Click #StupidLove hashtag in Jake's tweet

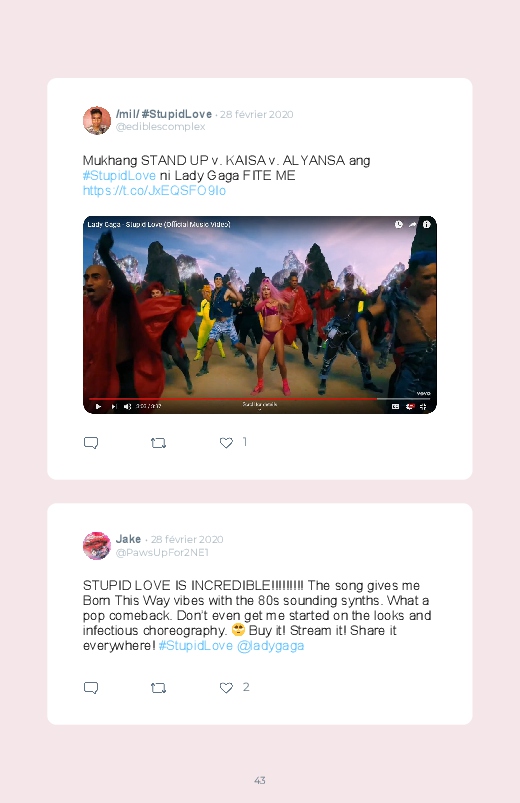[196, 645]
